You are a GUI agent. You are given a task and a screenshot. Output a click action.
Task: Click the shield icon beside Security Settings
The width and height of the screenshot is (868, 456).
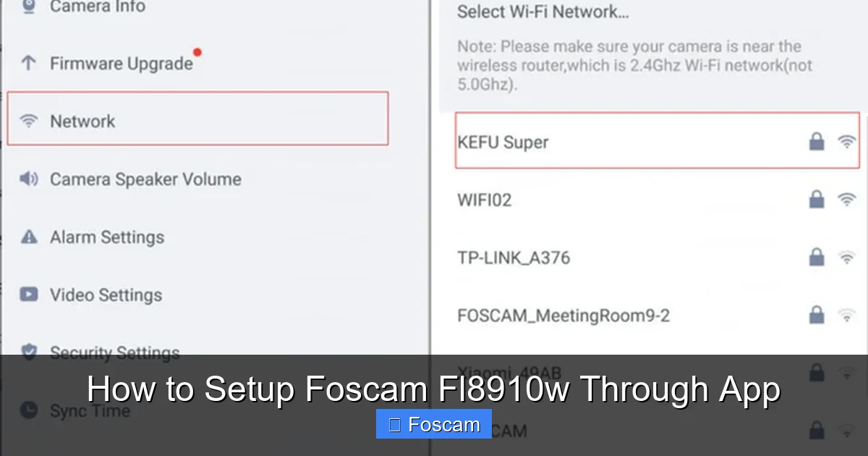point(29,352)
